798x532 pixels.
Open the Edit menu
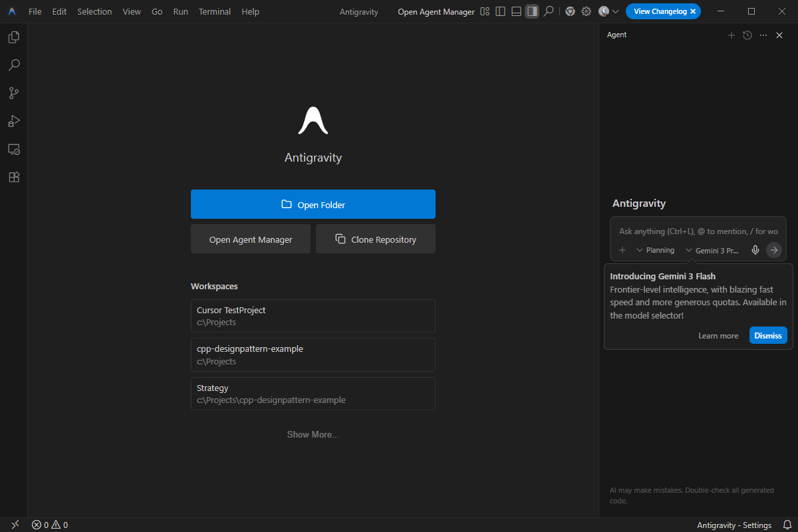pos(60,11)
